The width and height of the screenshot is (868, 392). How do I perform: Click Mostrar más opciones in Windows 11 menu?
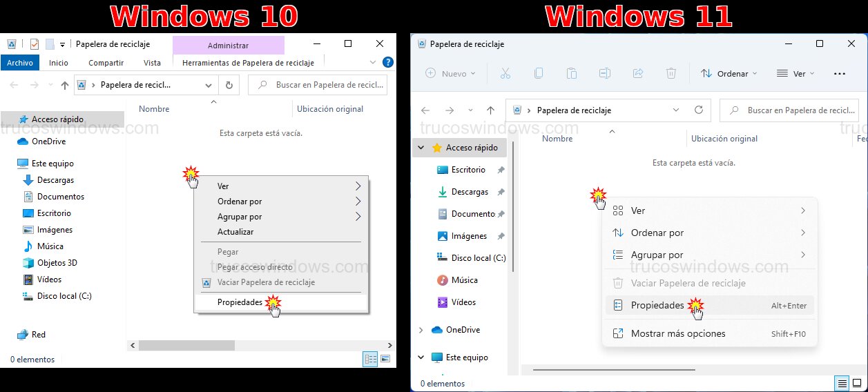click(710, 333)
